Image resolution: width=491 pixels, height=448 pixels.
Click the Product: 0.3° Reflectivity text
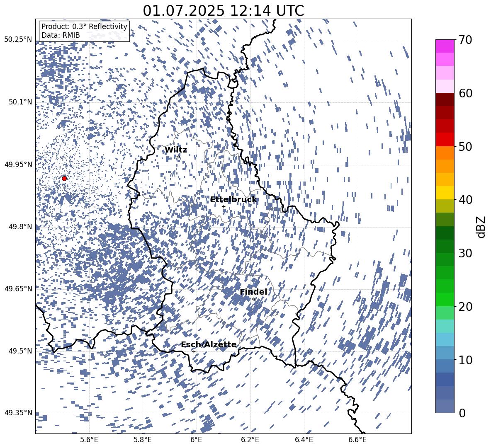point(84,26)
